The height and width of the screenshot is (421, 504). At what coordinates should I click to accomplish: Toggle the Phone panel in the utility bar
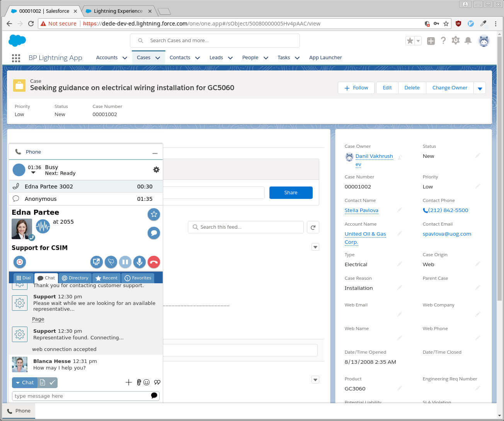(19, 411)
